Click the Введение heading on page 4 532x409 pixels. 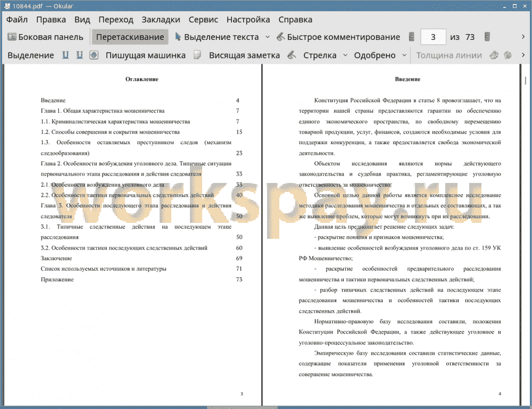[x=408, y=79]
